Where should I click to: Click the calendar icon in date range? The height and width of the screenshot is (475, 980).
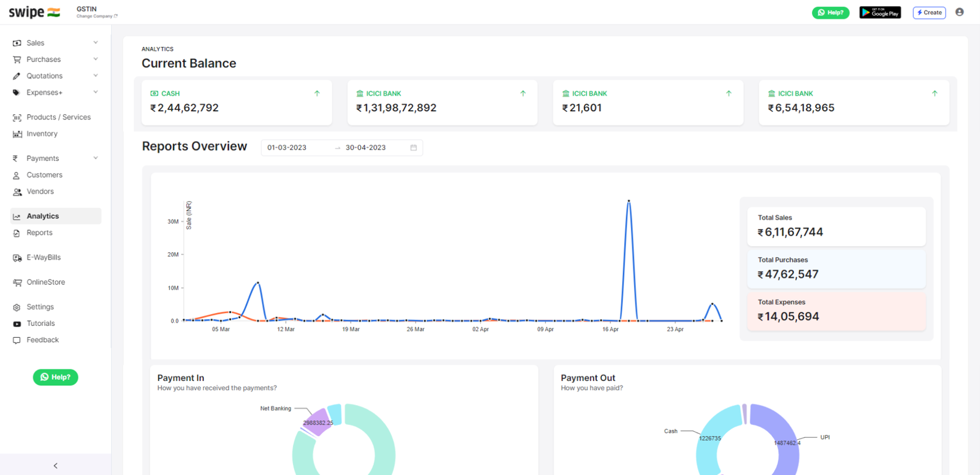click(413, 148)
